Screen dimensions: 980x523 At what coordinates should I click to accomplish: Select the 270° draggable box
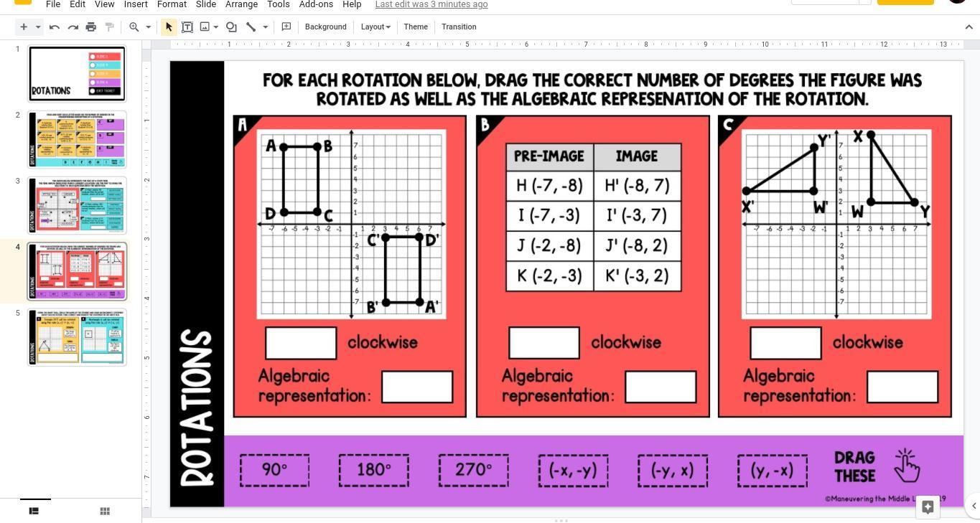pos(474,470)
